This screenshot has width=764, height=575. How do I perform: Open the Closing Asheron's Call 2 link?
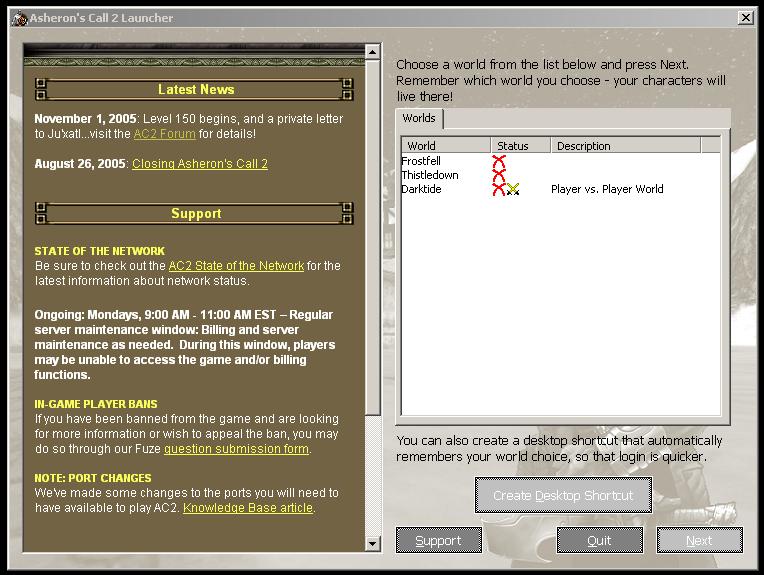200,164
